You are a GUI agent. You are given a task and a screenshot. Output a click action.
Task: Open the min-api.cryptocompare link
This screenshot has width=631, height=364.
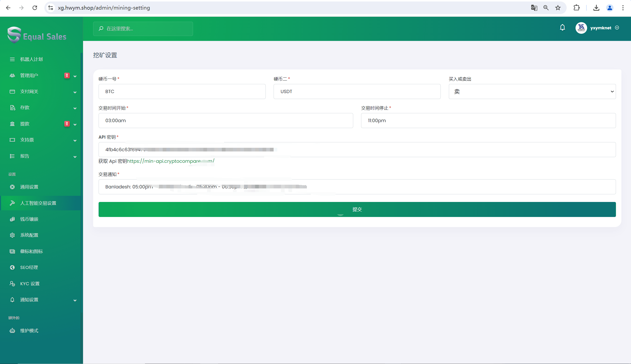tap(171, 161)
